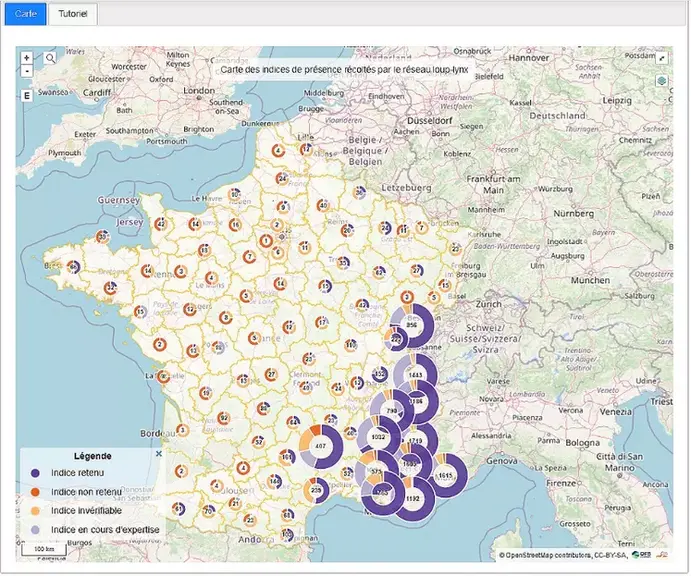Select the 1 cluster marker near Paris
This screenshot has width=691, height=576.
tap(266, 241)
